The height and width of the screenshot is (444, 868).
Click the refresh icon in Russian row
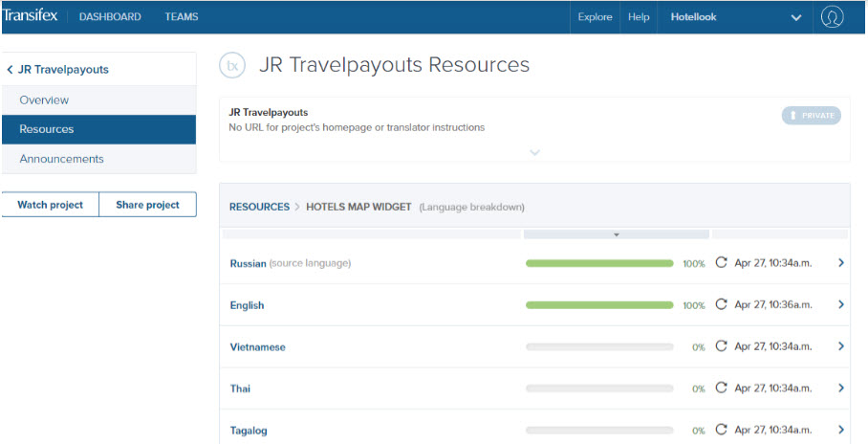721,263
